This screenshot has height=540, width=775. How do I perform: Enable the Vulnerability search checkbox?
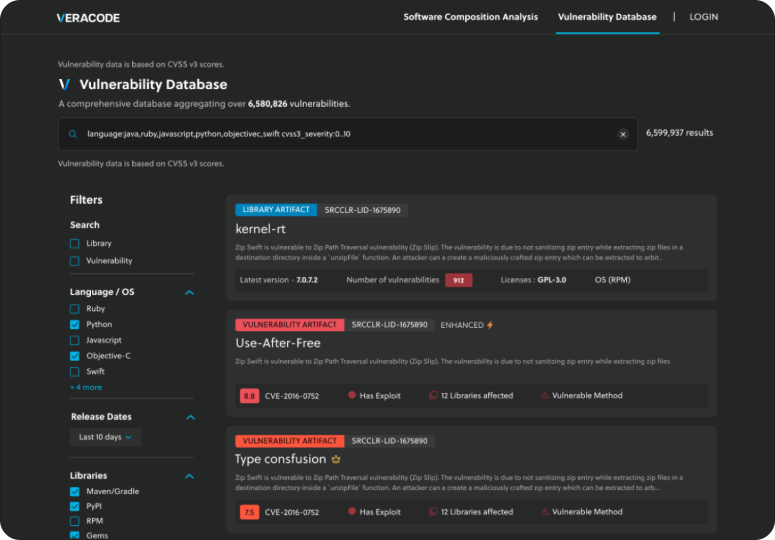(75, 261)
